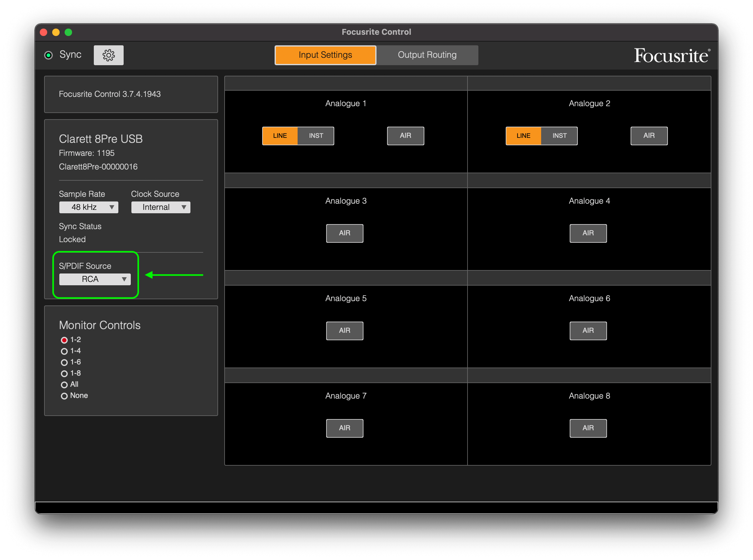The image size is (753, 560).
Task: Click the green full-screen window button
Action: (x=68, y=32)
